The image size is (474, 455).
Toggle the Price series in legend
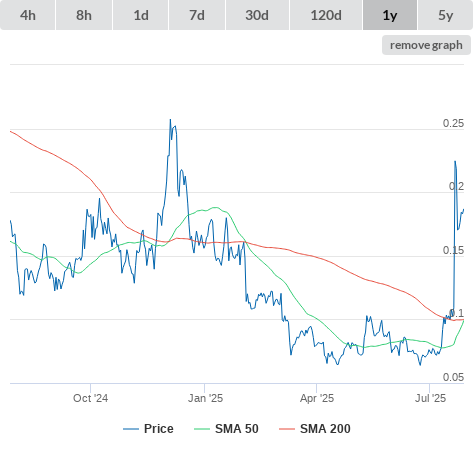coord(148,429)
